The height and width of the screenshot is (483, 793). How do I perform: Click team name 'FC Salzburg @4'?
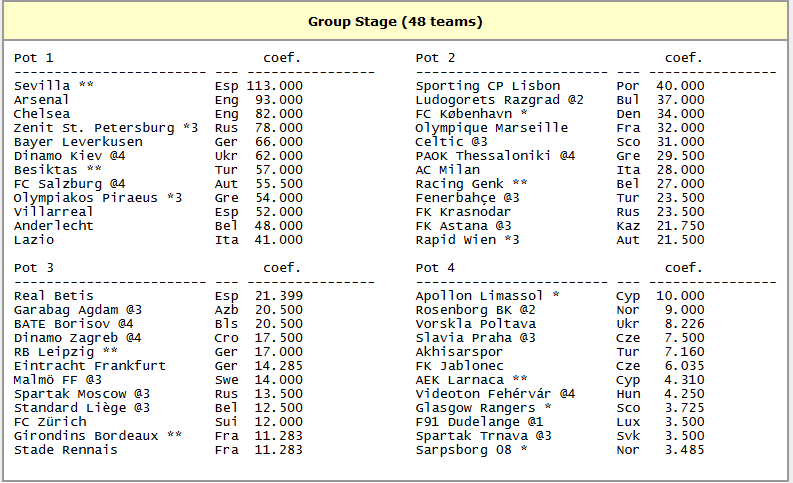70,184
